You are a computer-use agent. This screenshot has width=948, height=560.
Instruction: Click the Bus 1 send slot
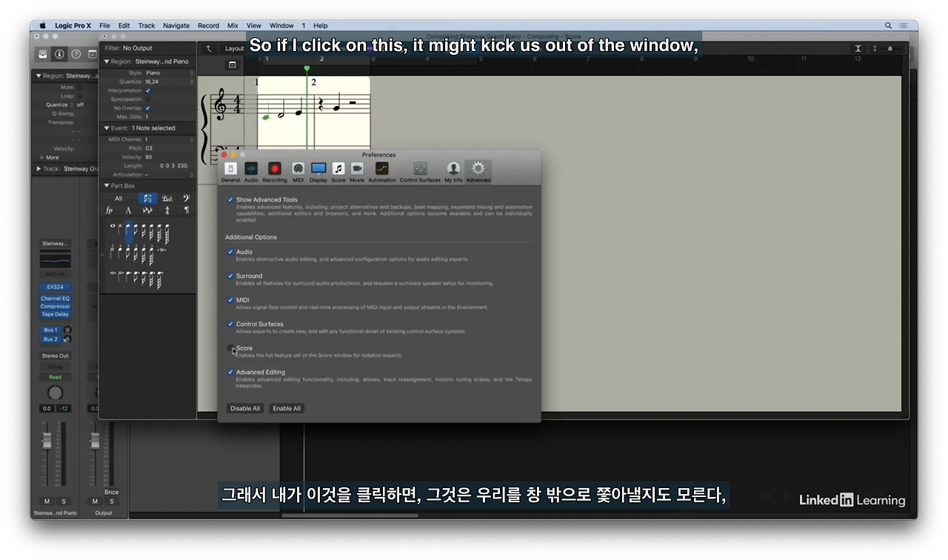[50, 330]
